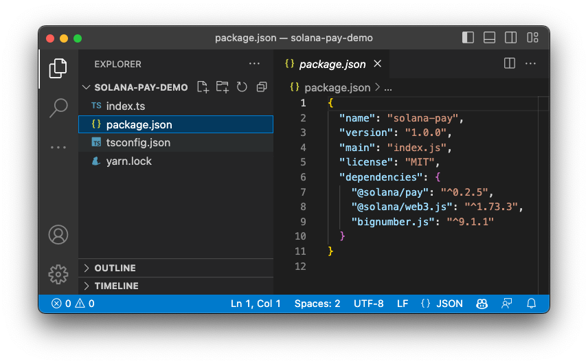Customize layout icon in the title bar

tap(532, 38)
